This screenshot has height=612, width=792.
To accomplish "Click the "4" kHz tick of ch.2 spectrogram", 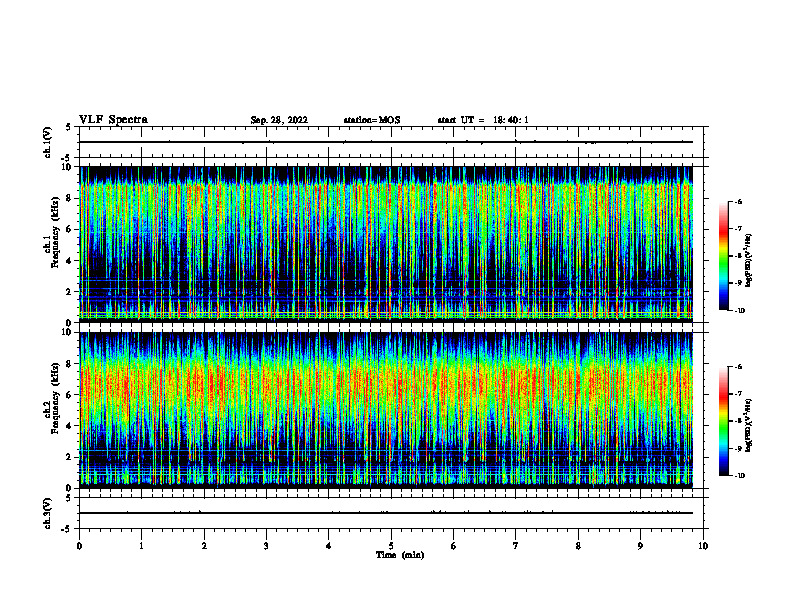I will (x=70, y=427).
